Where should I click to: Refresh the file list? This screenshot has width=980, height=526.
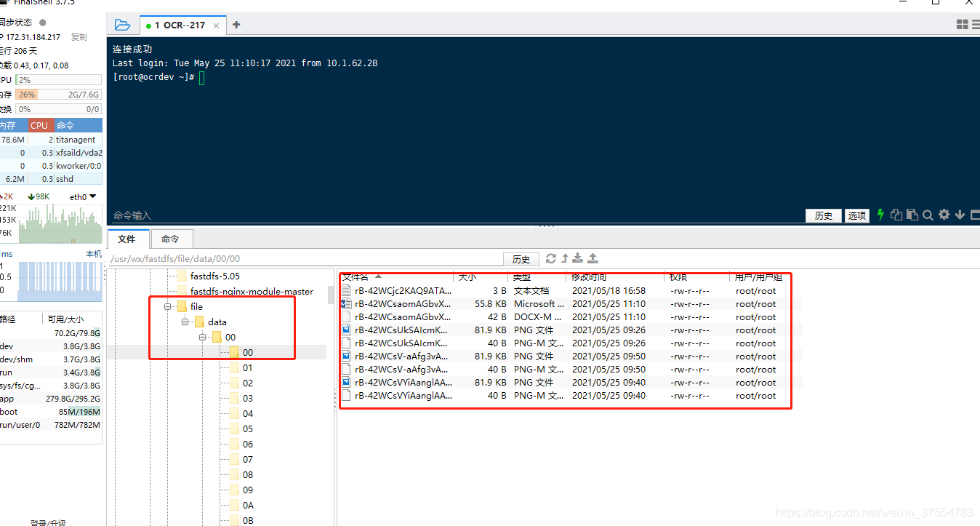tap(551, 258)
